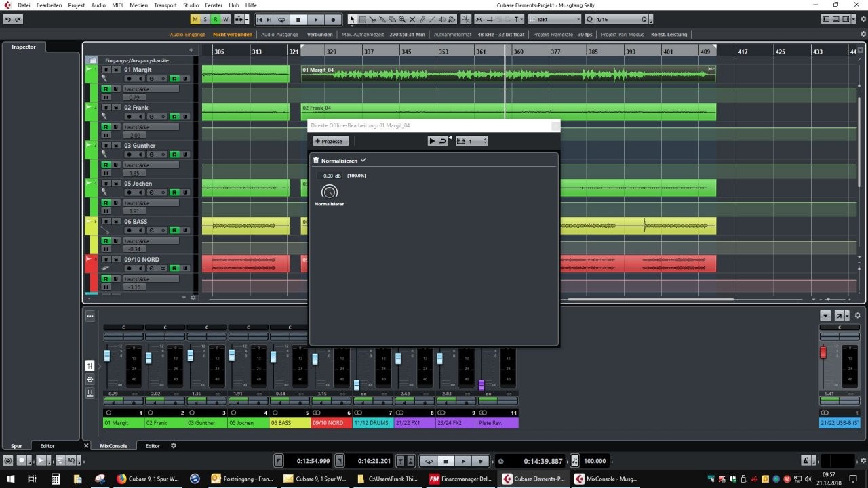Open the Datei menu

pyautogui.click(x=24, y=5)
